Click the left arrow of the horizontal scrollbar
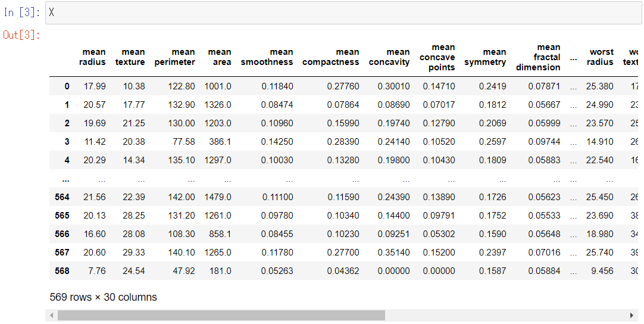 [52, 315]
